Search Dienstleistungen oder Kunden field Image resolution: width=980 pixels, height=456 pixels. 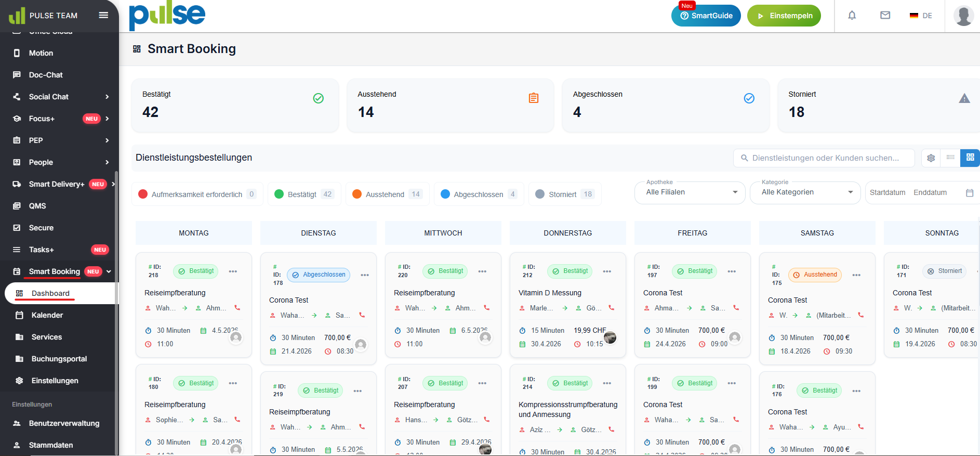(x=824, y=158)
